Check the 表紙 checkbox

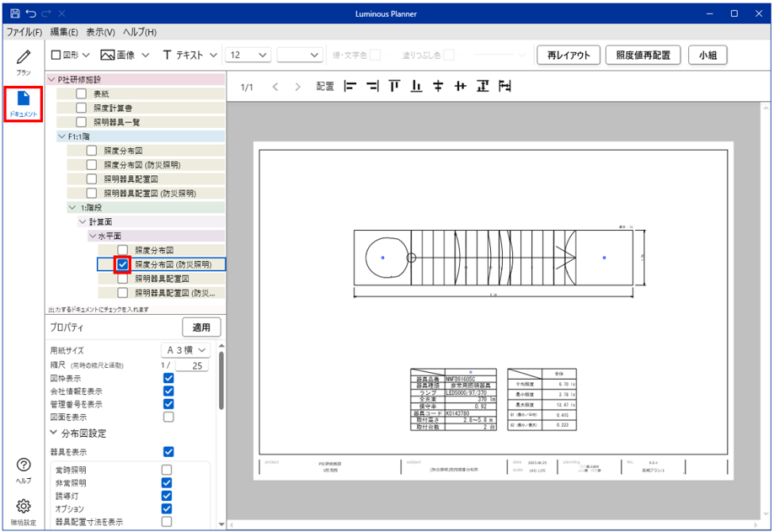82,94
